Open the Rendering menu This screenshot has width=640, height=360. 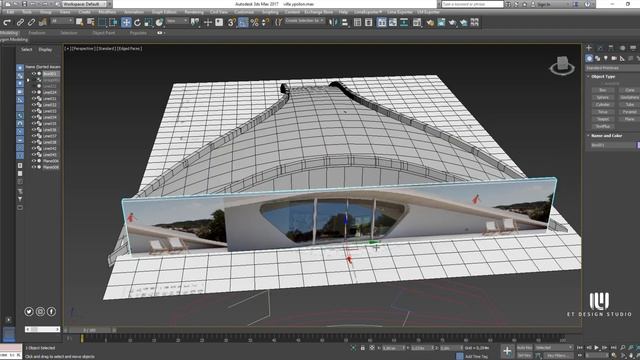193,12
